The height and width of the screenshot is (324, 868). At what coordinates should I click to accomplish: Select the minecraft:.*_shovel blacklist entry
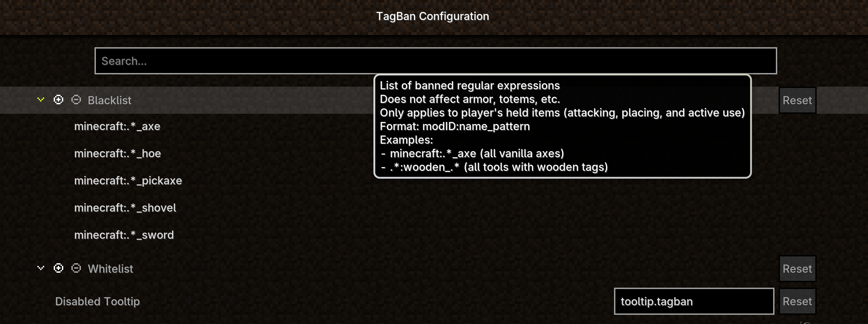pyautogui.click(x=125, y=208)
